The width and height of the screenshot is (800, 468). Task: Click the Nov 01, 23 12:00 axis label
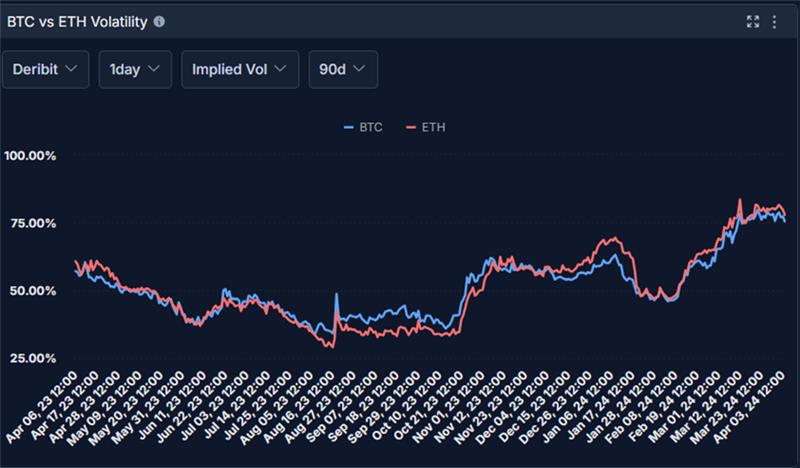tap(448, 407)
